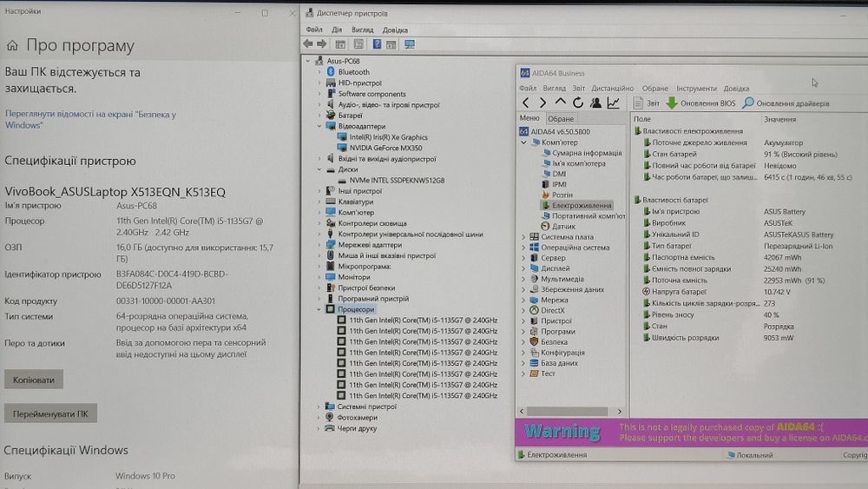Screen dimensions: 868x489
Task: Select Мережеві адаптери in Device Manager
Action: tap(370, 245)
